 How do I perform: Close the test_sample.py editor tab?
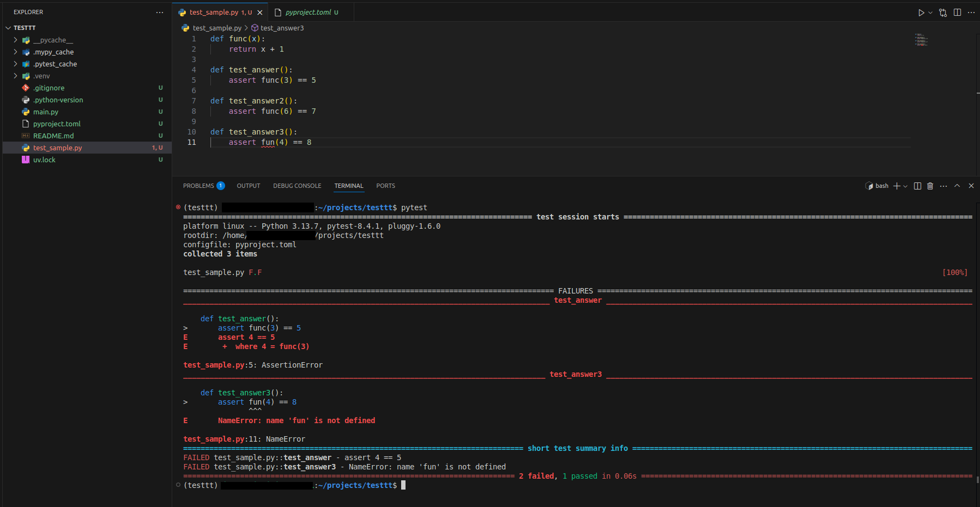click(x=260, y=13)
